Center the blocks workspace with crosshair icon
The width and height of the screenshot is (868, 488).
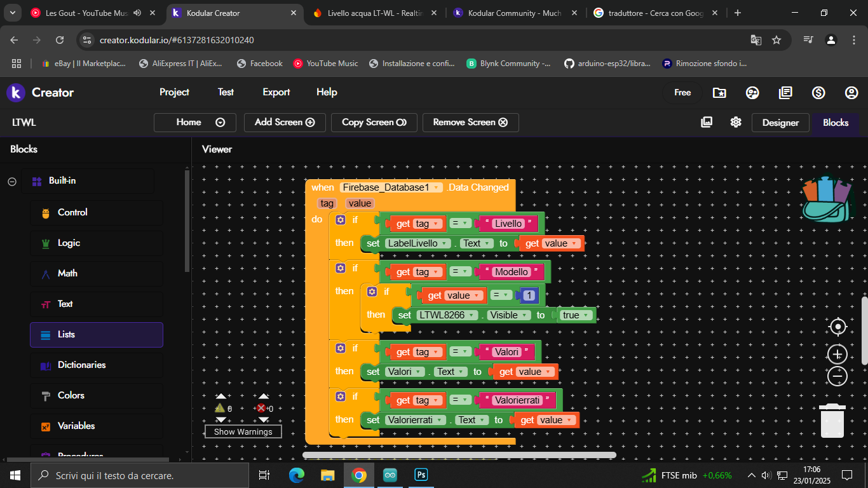(x=838, y=327)
